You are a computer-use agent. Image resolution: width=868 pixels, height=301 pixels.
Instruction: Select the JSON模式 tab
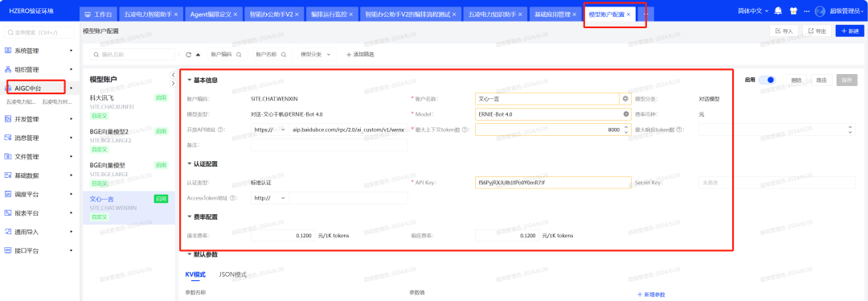233,274
